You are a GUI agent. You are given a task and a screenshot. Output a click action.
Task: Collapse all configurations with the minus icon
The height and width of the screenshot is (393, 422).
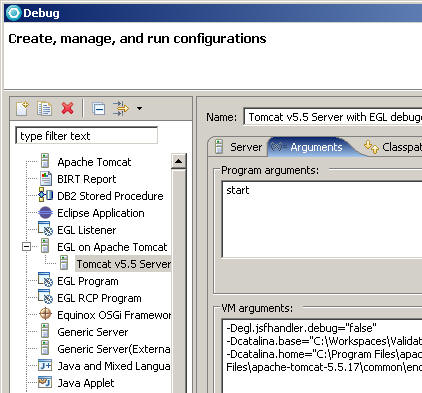point(98,109)
